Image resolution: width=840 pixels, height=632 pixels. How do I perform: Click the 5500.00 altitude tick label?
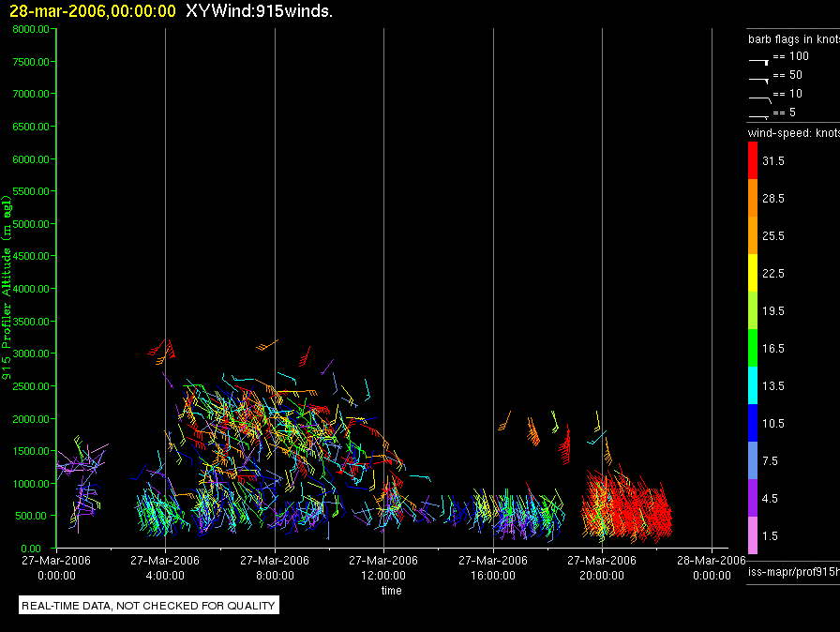coord(31,191)
